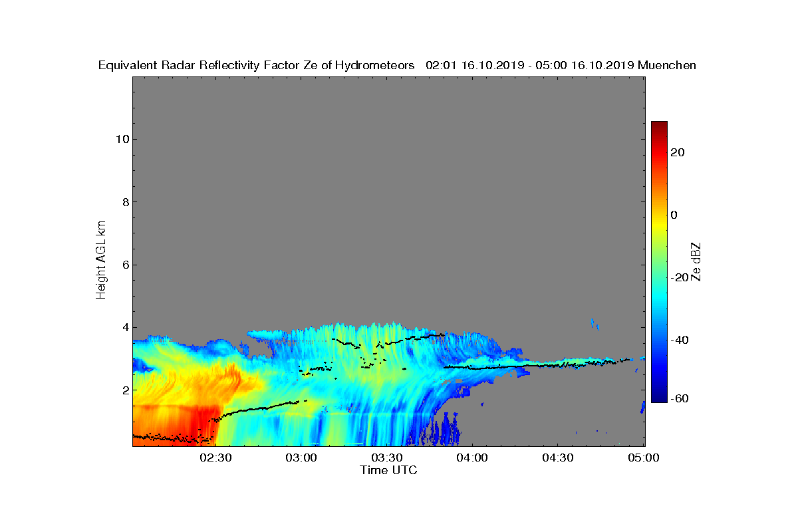798x532 pixels.
Task: Click the colorbar value 20
Action: (x=678, y=152)
